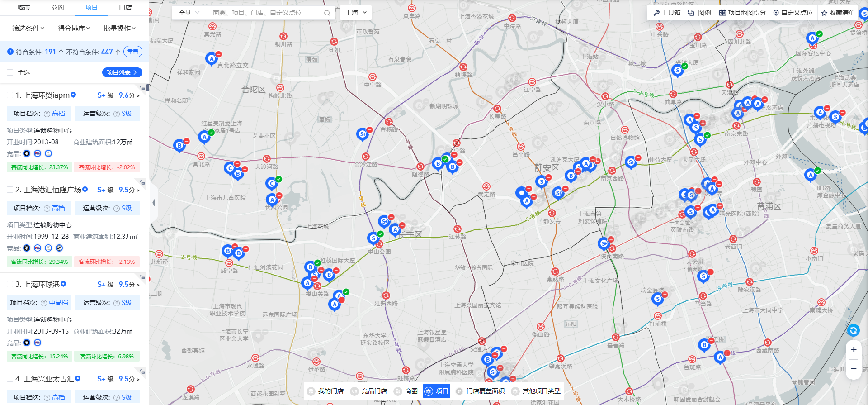Open 自定义点位 custom locations

point(793,13)
